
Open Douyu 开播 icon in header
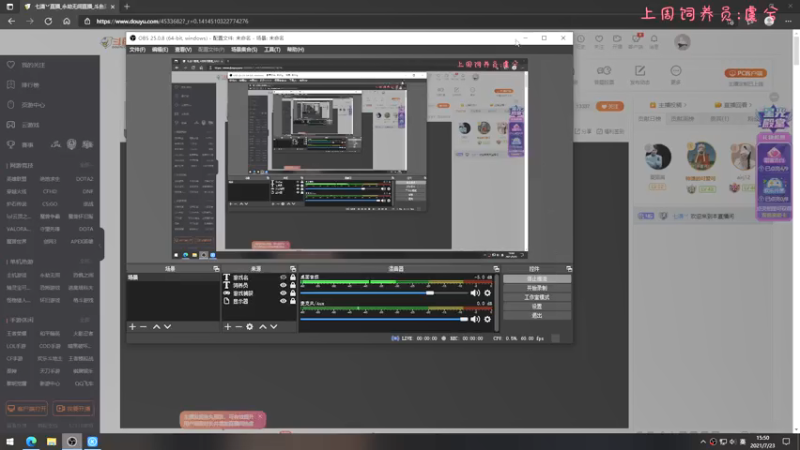pyautogui.click(x=617, y=39)
